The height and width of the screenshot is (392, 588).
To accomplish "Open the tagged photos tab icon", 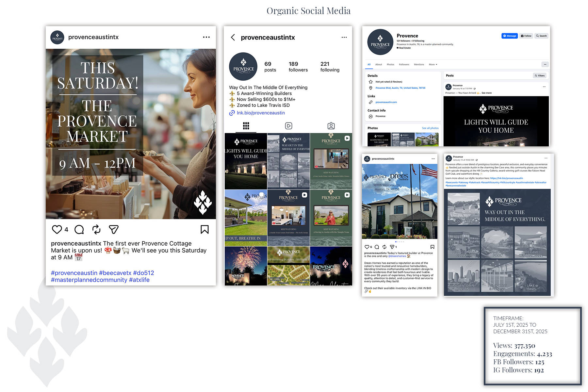I will (x=331, y=126).
